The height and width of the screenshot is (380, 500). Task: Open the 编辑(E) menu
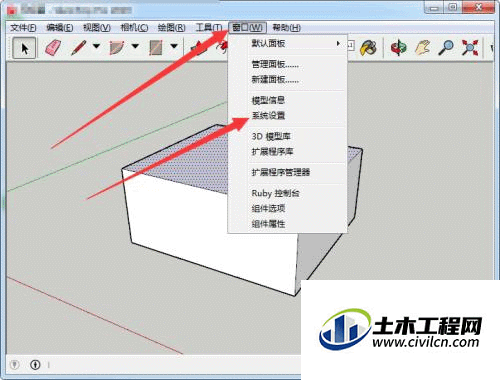[60, 28]
